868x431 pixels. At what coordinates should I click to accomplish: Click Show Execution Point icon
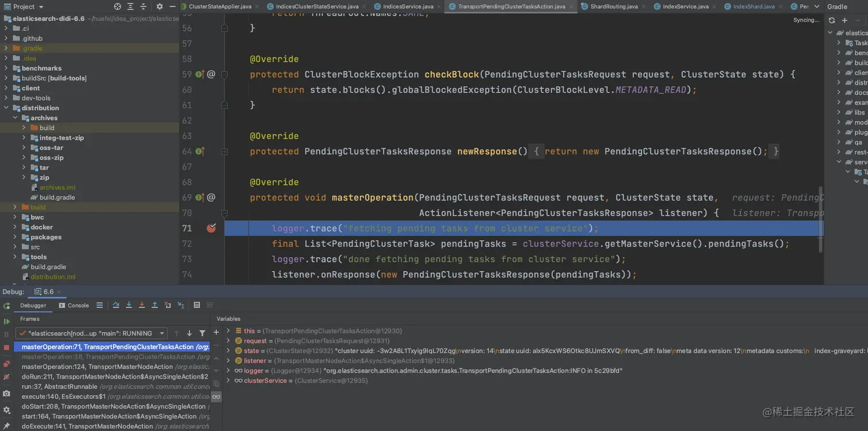point(99,305)
